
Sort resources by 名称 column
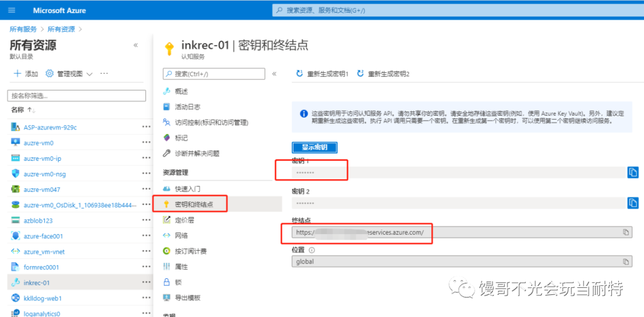click(23, 110)
